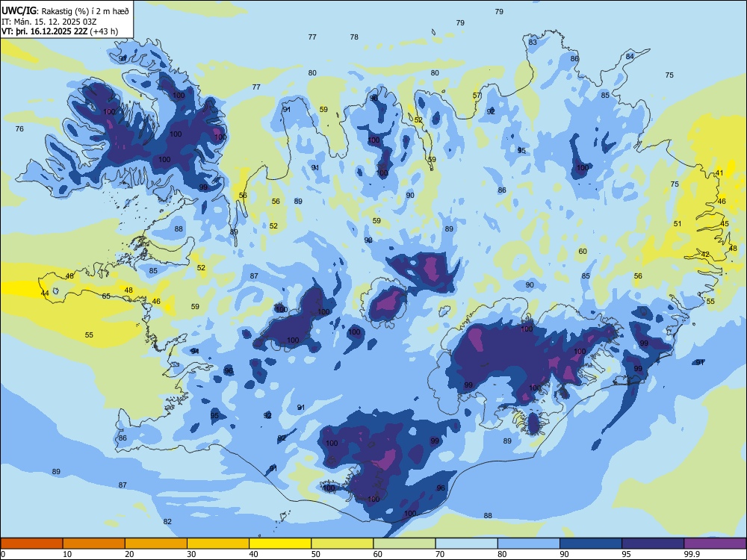Viewport: 747px width, 560px height.
Task: Click the dark orange 0–10 legend swatch
Action: pos(31,544)
